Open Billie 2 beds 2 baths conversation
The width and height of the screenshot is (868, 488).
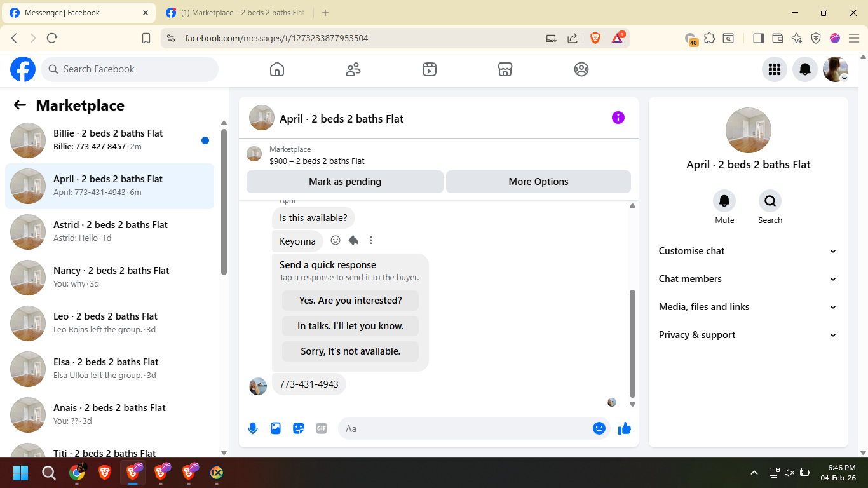[109, 140]
